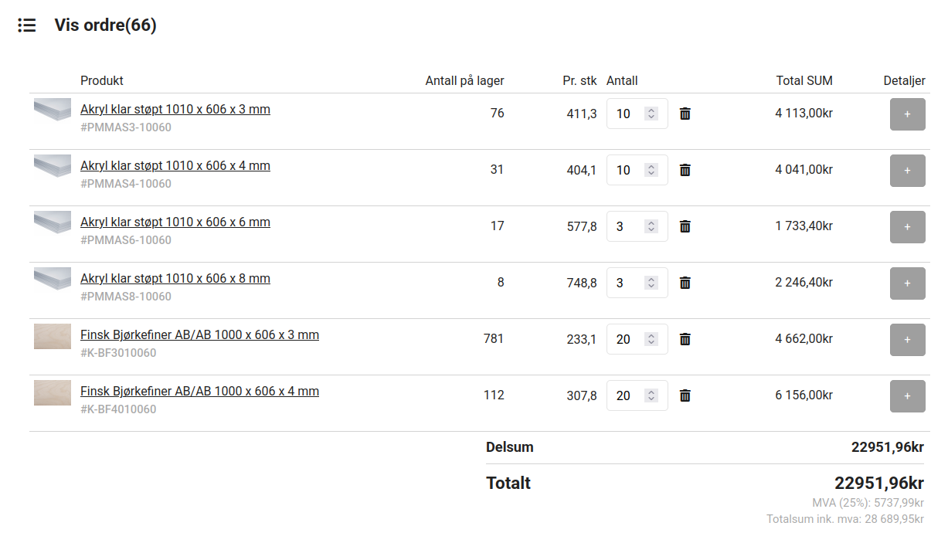Open Akryl klar støpt 1010 x 606 x 4 mm link

(175, 165)
